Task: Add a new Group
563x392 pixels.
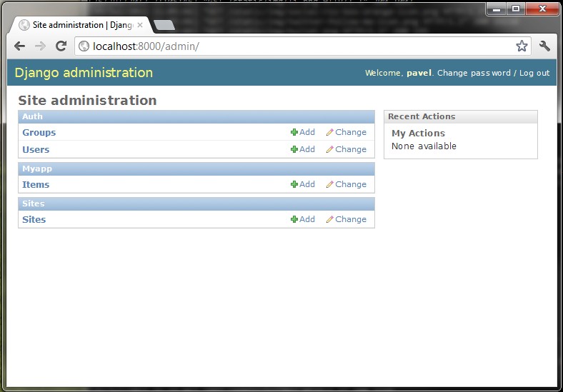Action: tap(303, 132)
